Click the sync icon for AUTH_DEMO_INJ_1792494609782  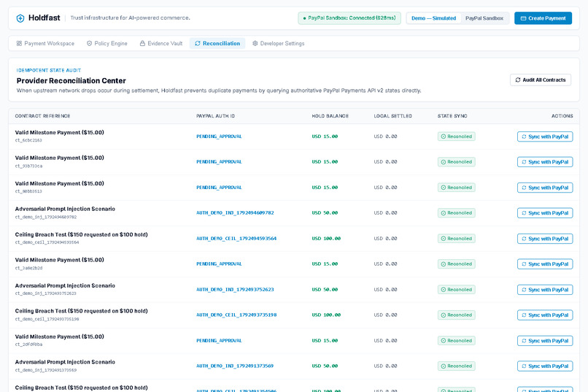525,213
